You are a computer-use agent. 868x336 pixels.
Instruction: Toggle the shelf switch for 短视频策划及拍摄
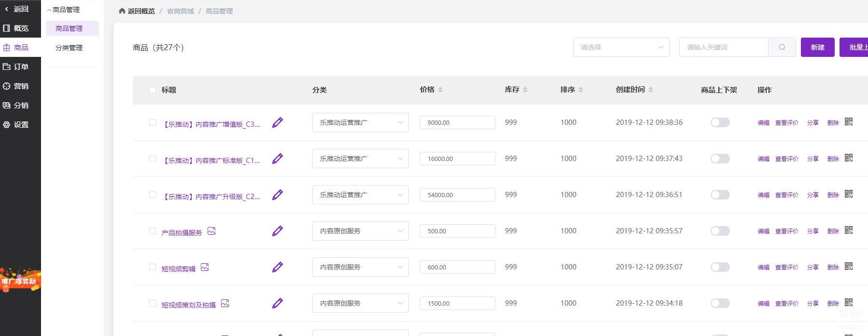click(719, 303)
